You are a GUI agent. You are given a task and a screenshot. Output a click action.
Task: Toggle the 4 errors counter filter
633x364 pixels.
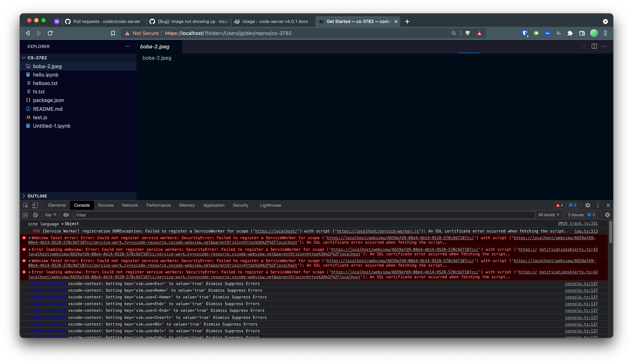click(x=560, y=205)
